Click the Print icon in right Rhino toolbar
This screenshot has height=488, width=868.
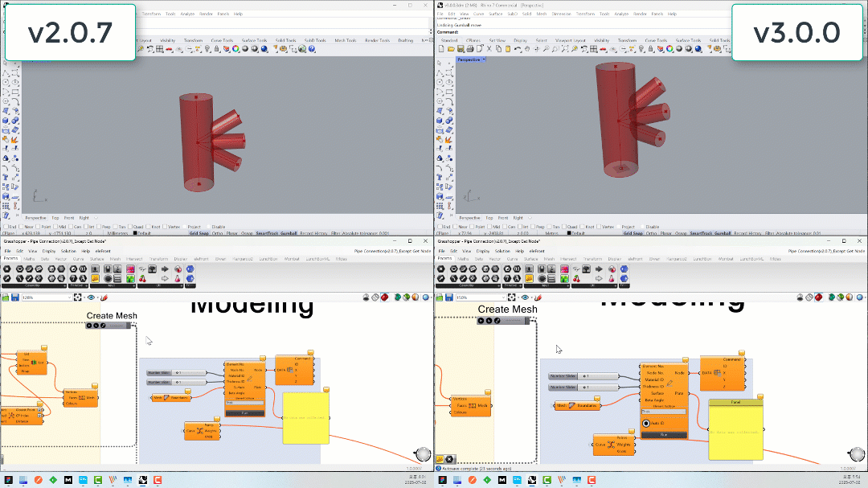pyautogui.click(x=470, y=49)
